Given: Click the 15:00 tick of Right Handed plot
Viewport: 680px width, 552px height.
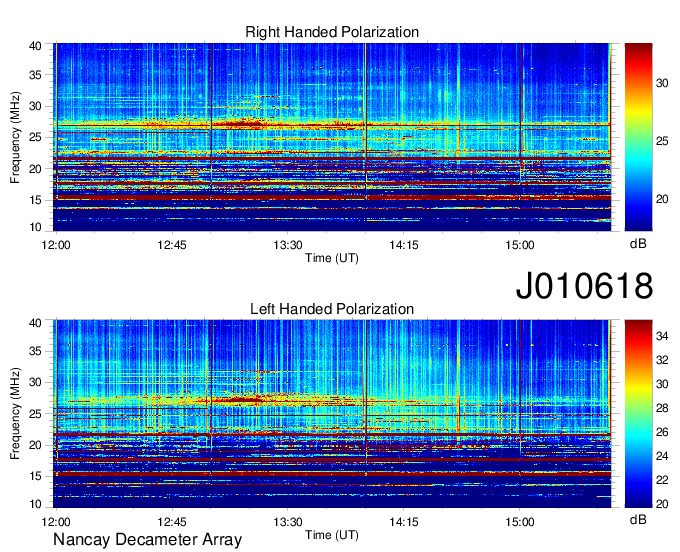Looking at the screenshot, I should tap(520, 245).
